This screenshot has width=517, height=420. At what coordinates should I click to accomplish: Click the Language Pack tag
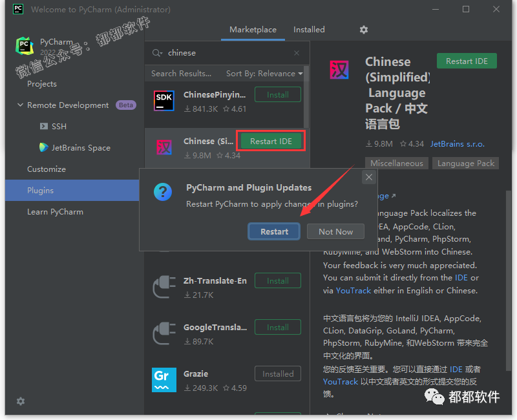click(x=465, y=163)
